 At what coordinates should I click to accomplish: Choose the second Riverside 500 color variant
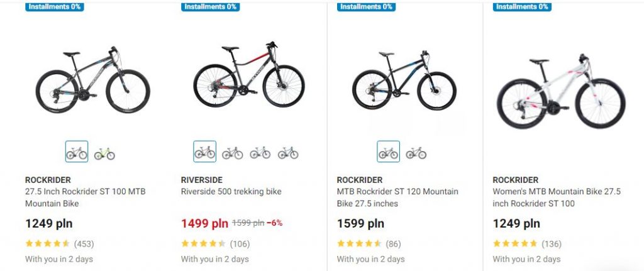[x=232, y=152]
